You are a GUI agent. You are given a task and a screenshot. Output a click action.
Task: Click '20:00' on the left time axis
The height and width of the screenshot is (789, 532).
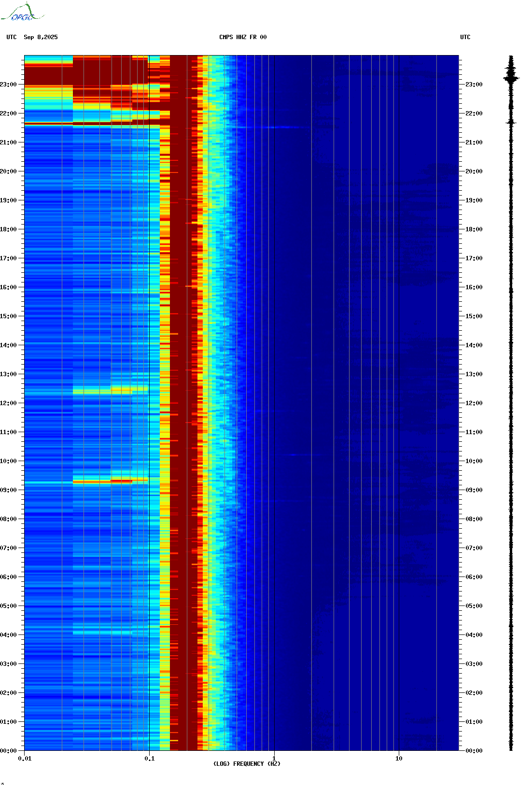click(x=8, y=171)
